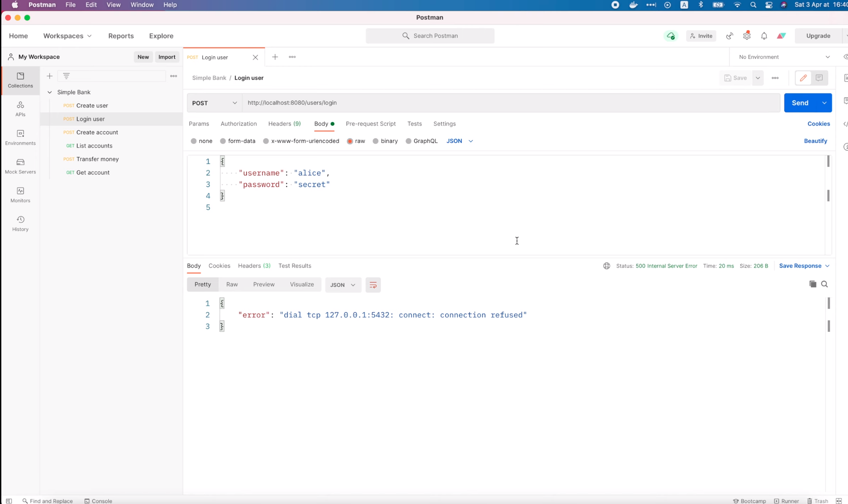848x504 pixels.
Task: Open the request body JSON format dropdown
Action: click(460, 141)
